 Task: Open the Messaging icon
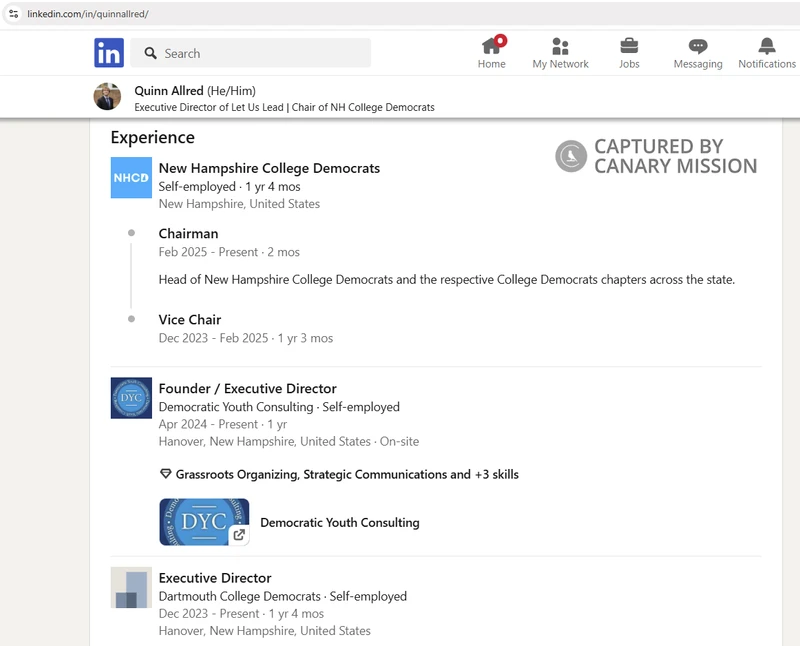point(697,48)
